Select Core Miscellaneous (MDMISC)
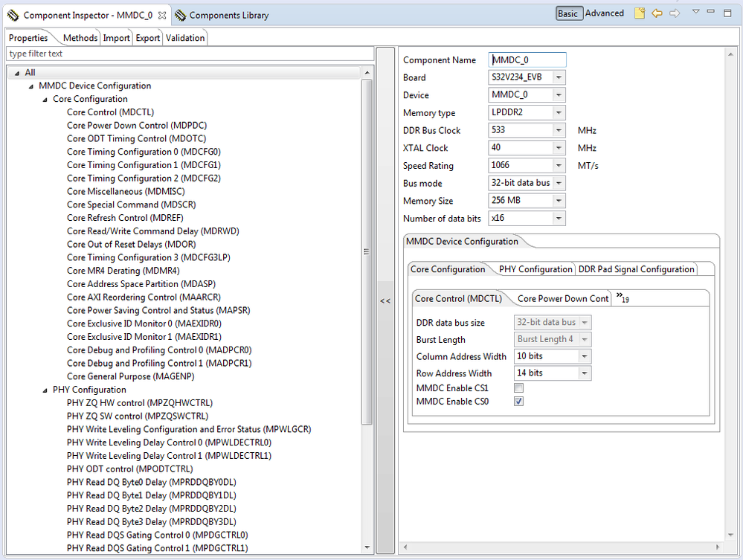 click(x=126, y=191)
